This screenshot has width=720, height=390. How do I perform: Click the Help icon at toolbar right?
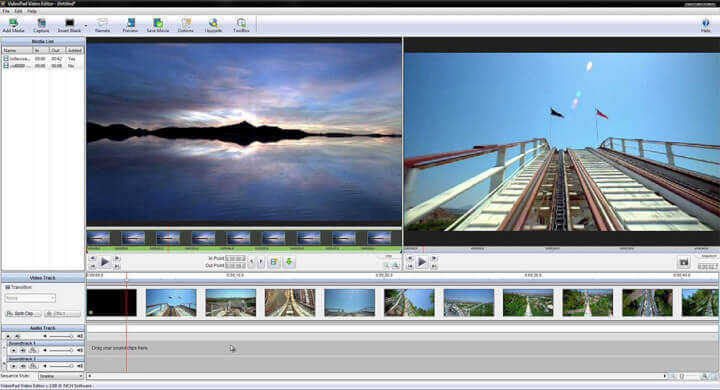pos(706,25)
